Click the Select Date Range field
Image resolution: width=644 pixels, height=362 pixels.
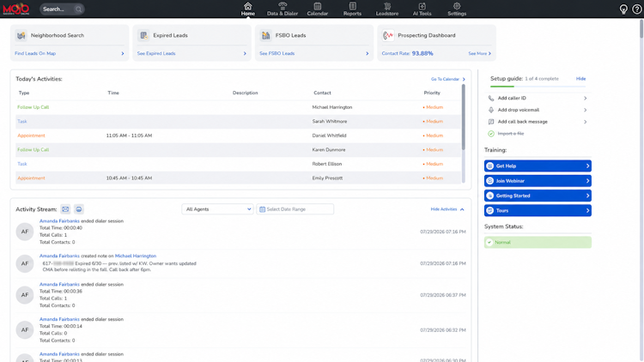[x=295, y=209]
